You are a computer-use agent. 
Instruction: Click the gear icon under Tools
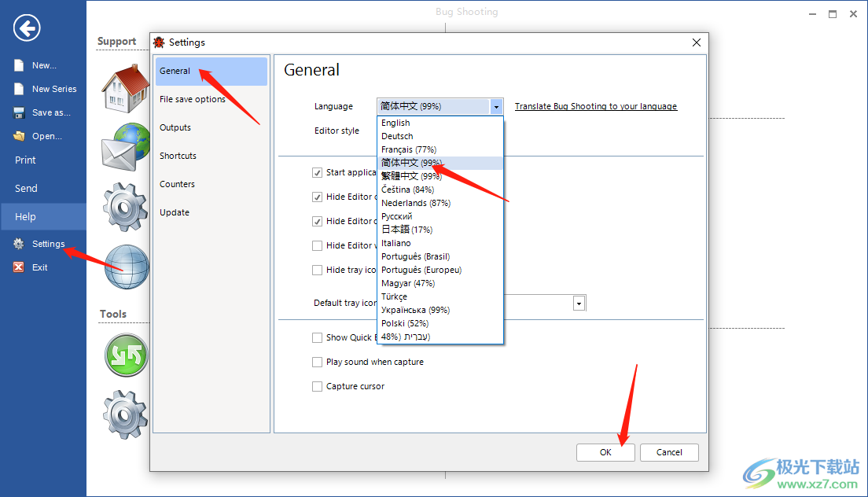tap(125, 414)
